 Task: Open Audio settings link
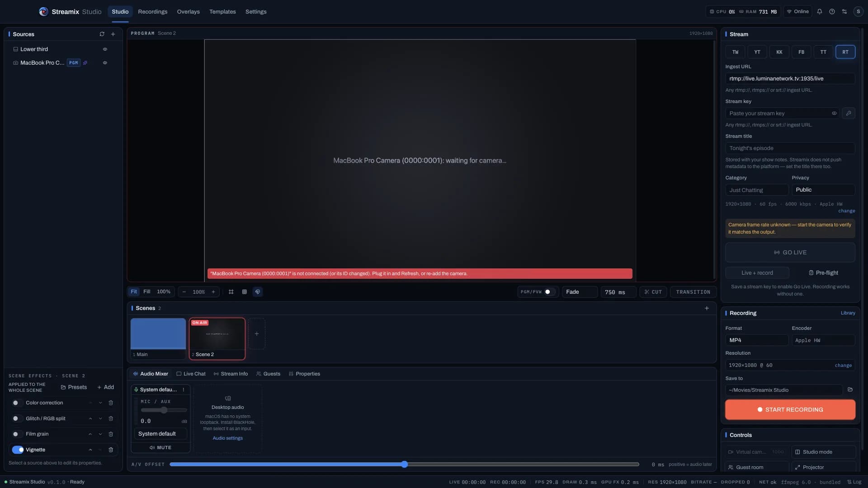[227, 438]
